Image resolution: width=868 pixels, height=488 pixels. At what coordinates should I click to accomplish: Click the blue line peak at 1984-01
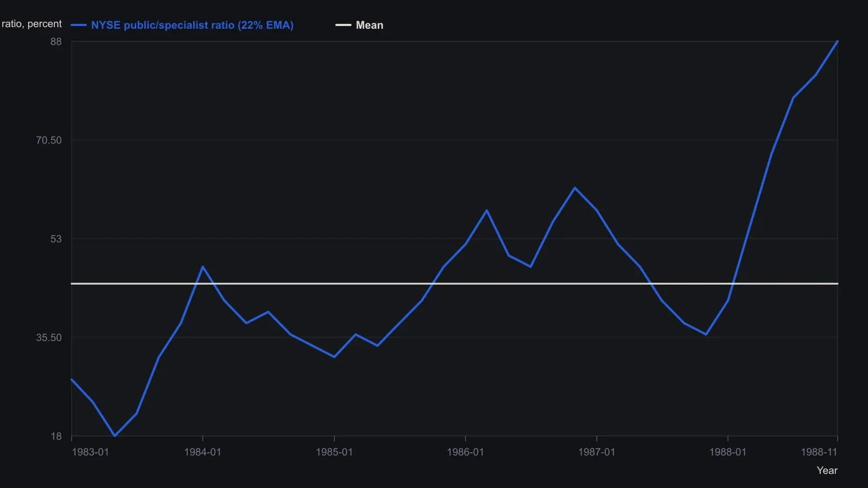pyautogui.click(x=202, y=267)
